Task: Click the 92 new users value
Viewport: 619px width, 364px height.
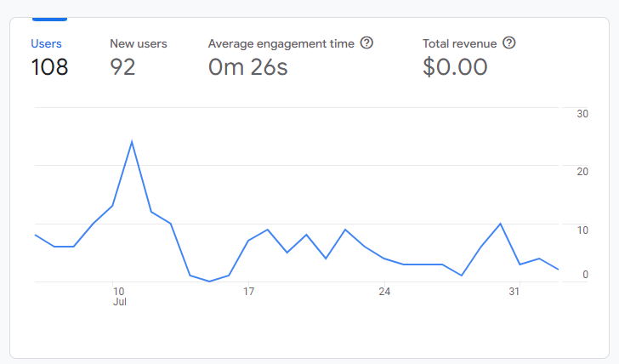Action: point(122,66)
